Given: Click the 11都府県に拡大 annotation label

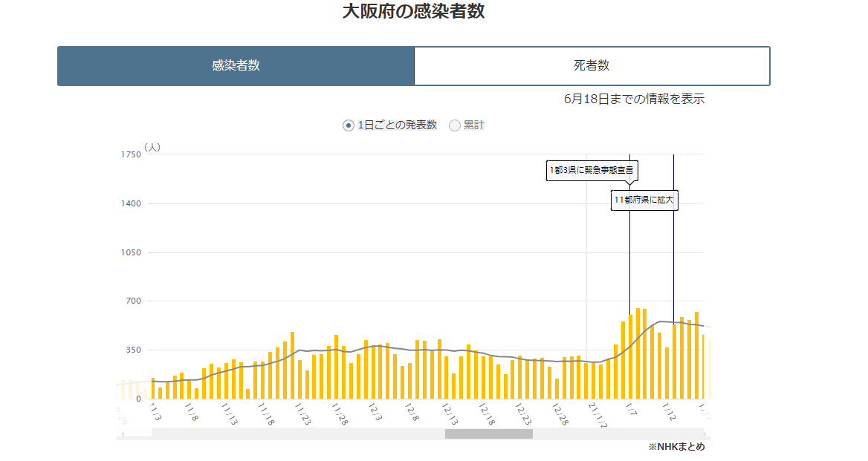Looking at the screenshot, I should coord(644,200).
